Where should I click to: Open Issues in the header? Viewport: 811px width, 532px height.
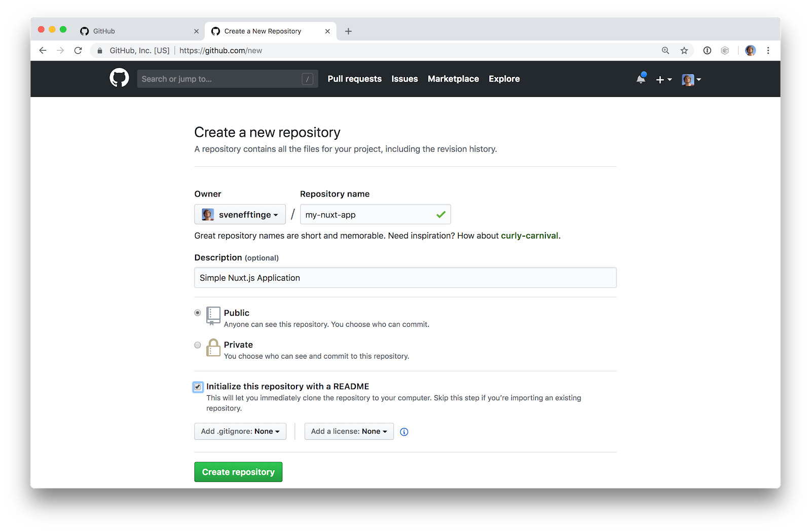(404, 79)
